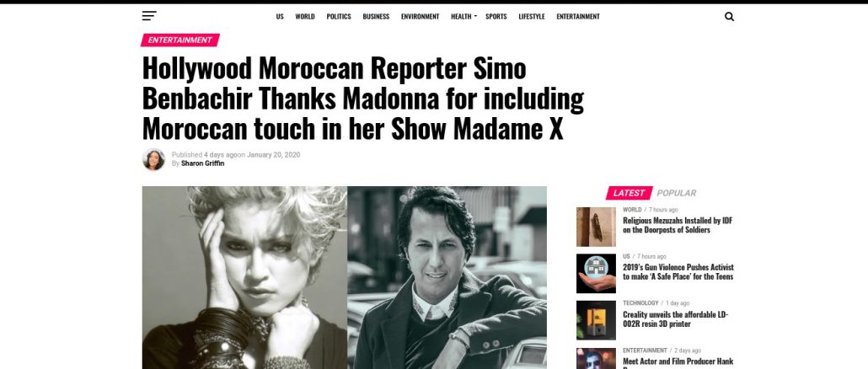Select the Lifestyle nav link
The image size is (868, 369).
pos(532,17)
